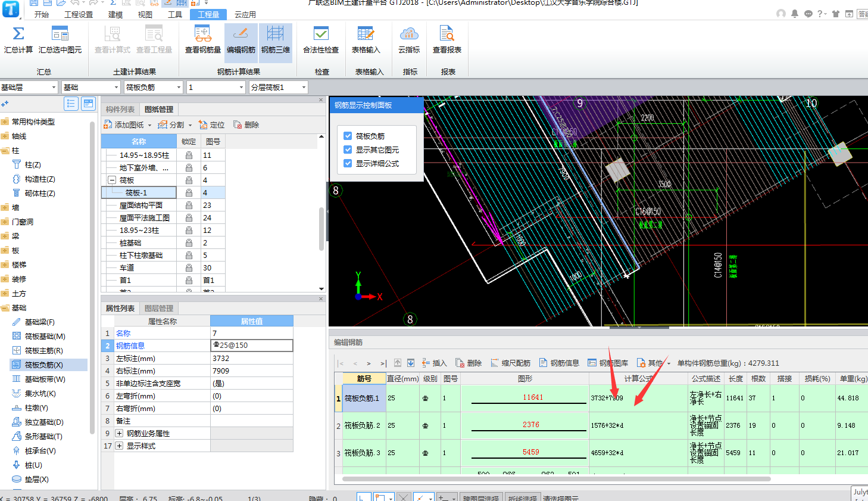Switch to 图层管理 tab
The image size is (868, 501).
coord(159,308)
